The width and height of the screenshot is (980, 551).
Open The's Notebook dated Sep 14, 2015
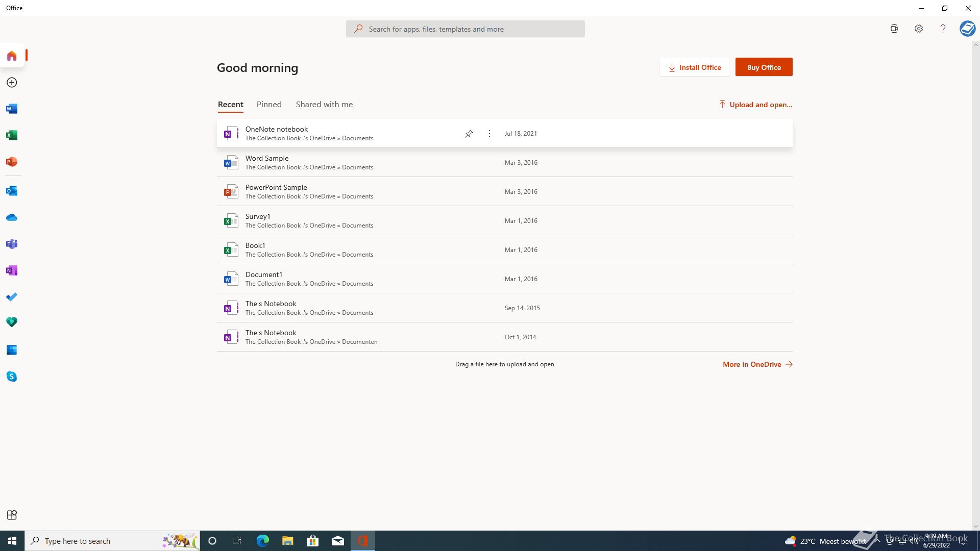click(504, 308)
